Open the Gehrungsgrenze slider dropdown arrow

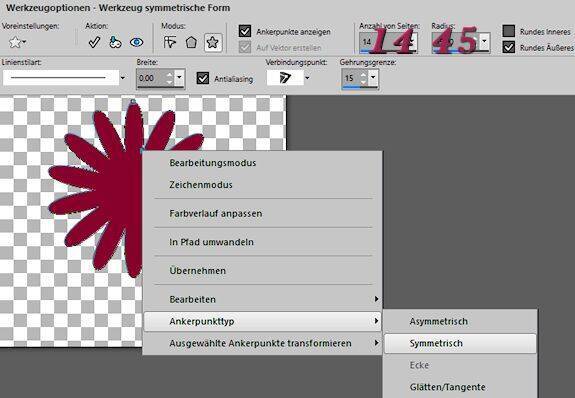pos(373,78)
